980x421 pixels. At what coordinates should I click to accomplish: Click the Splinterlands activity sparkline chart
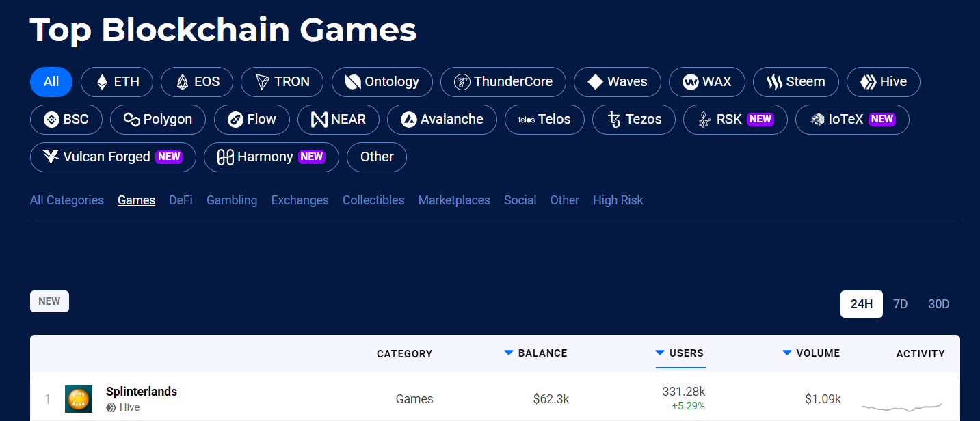point(901,406)
